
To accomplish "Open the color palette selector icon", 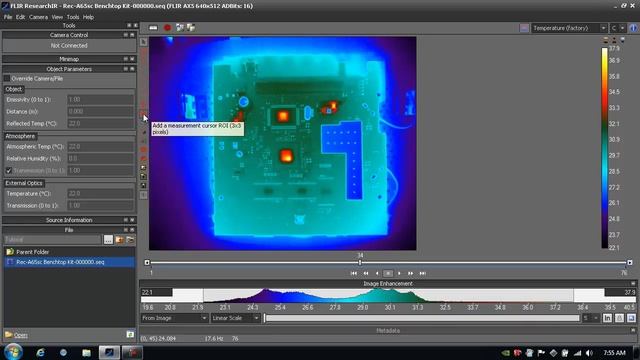I will pyautogui.click(x=524, y=28).
